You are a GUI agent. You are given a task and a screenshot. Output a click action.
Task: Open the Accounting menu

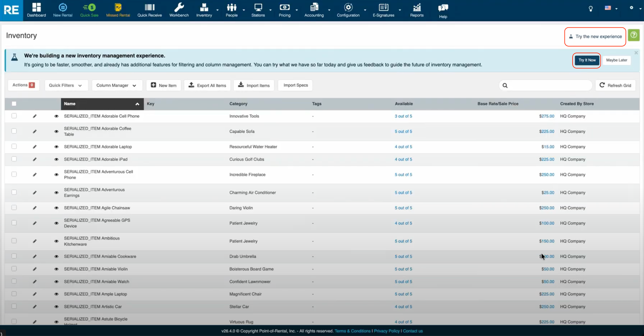tap(314, 10)
